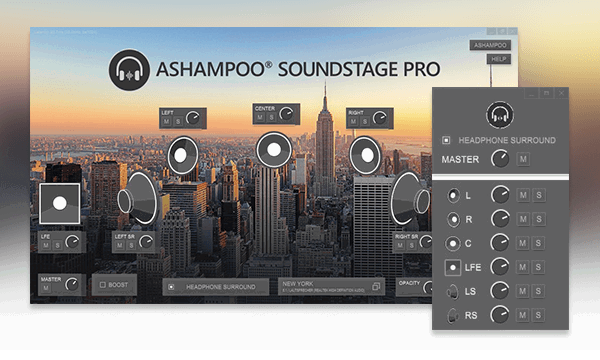
Task: Mute the RS channel in the mini panel
Action: click(522, 315)
